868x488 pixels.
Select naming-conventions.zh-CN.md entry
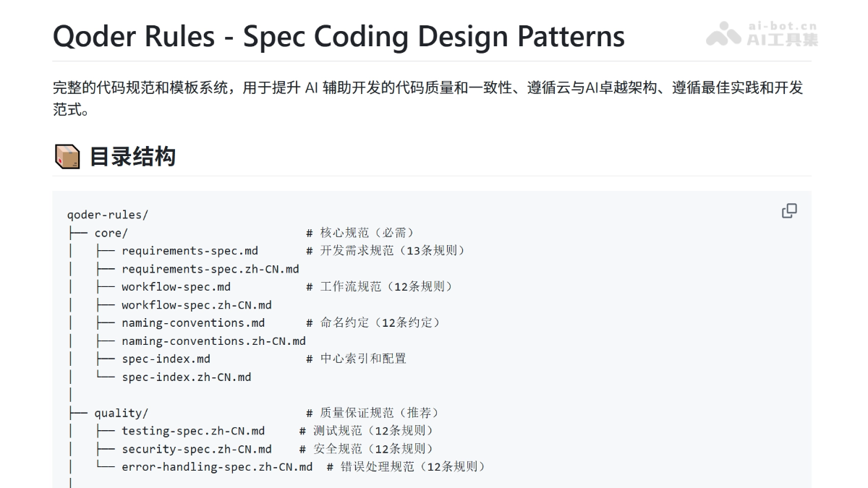pyautogui.click(x=213, y=341)
